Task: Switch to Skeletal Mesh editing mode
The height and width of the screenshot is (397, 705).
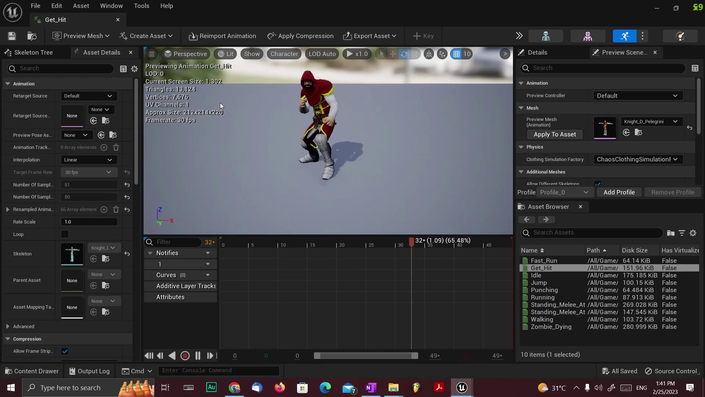Action: (587, 36)
